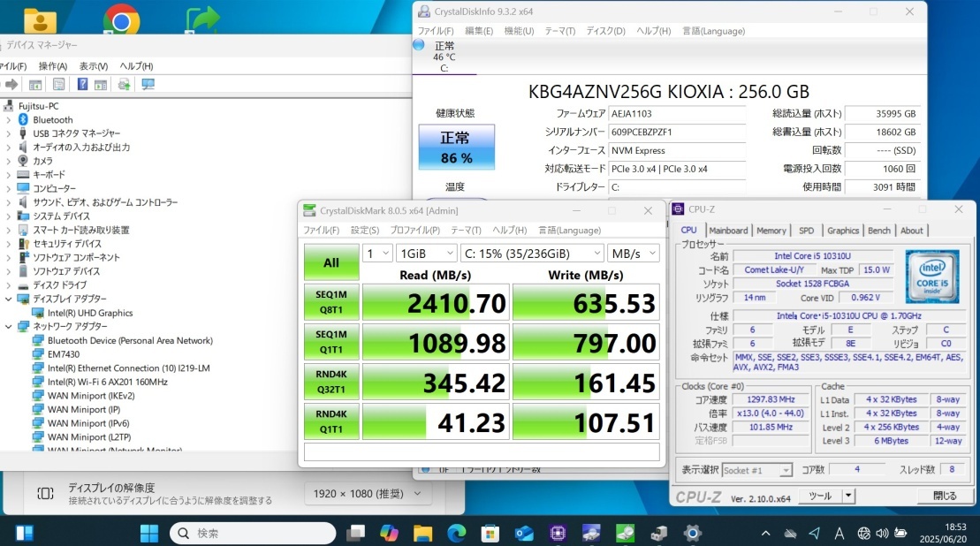The width and height of the screenshot is (980, 546).
Task: Click the green All benchmark button
Action: [x=331, y=262]
